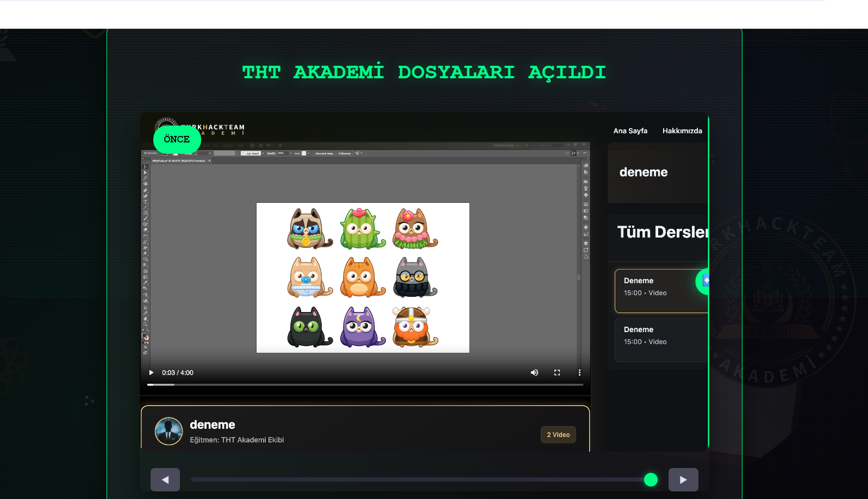This screenshot has height=499, width=868.
Task: Go to previous slide with left arrow button
Action: point(165,480)
